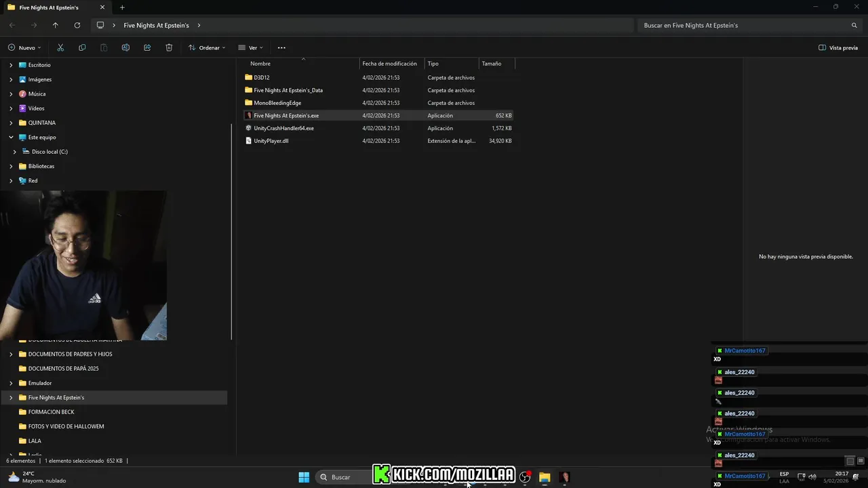Collapse the Este equipo node

point(11,137)
